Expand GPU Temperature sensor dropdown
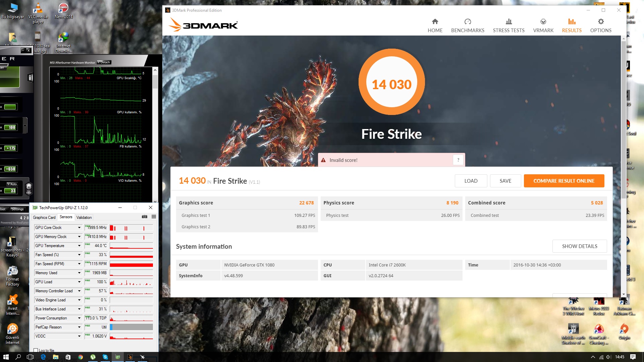644x362 pixels. point(79,246)
